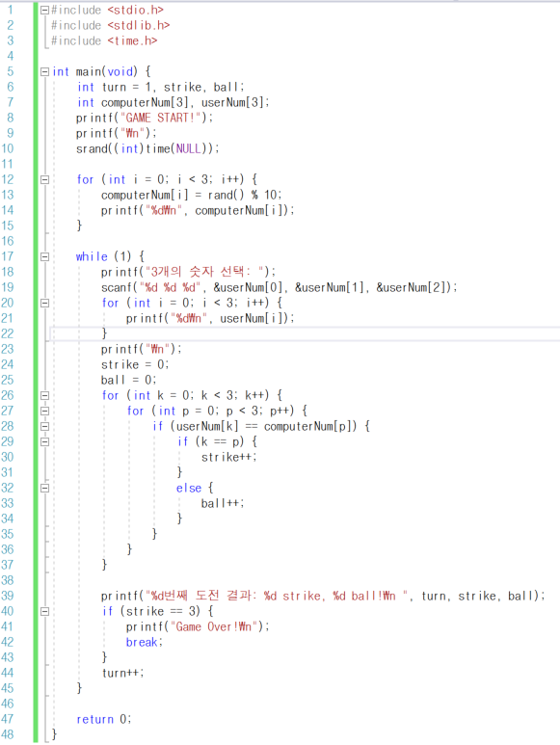Fold the if userNum[k] == computerNum[p] block

tap(44, 426)
